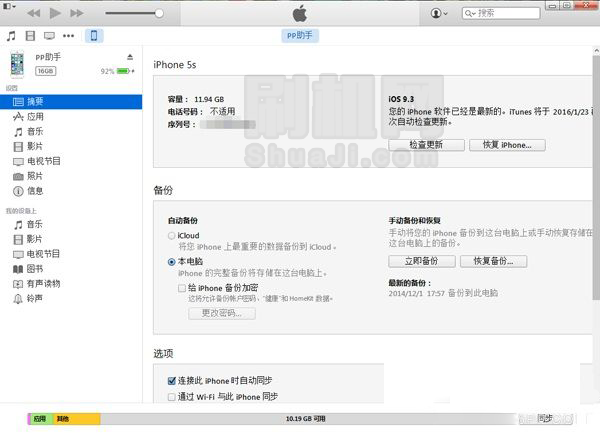Click 立即备份 button
Screen dimensions: 600x433
[x=422, y=261]
